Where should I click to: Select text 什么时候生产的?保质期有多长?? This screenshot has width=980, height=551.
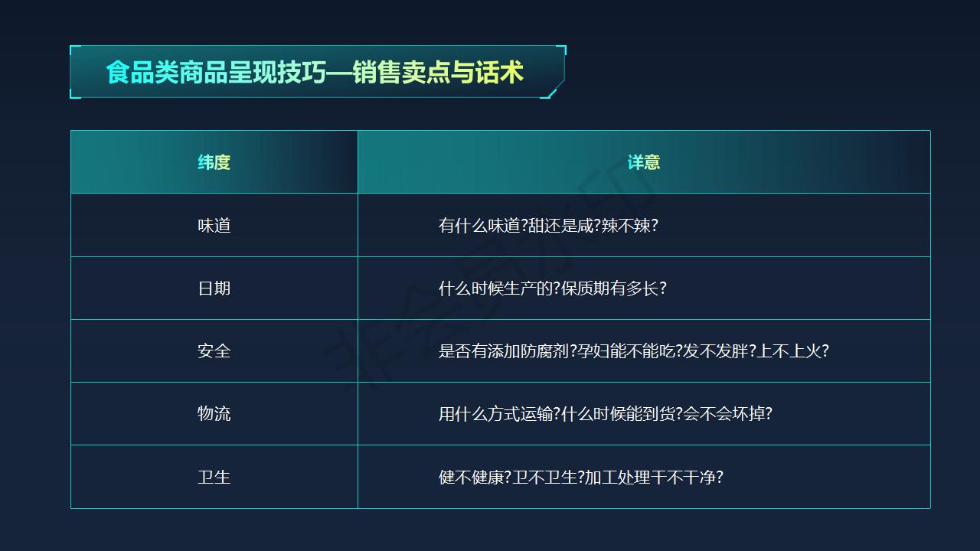[x=552, y=289]
